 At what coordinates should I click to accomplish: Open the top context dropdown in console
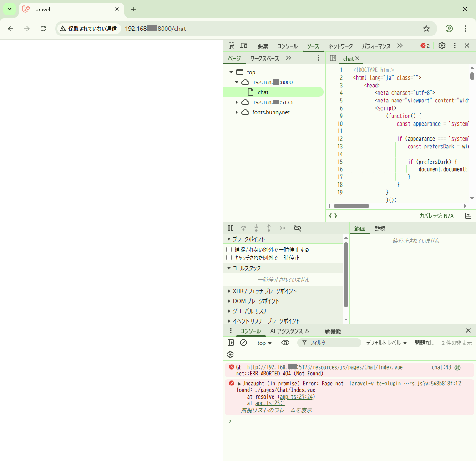264,343
